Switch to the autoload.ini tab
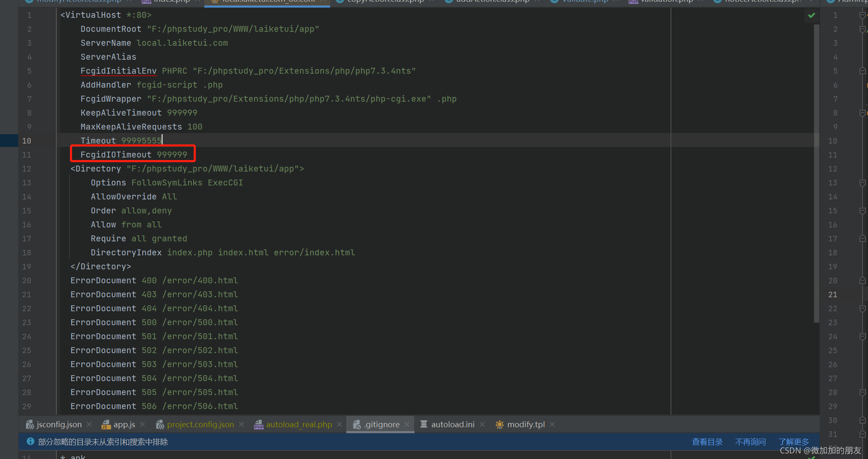Viewport: 868px width, 459px height. click(x=452, y=424)
